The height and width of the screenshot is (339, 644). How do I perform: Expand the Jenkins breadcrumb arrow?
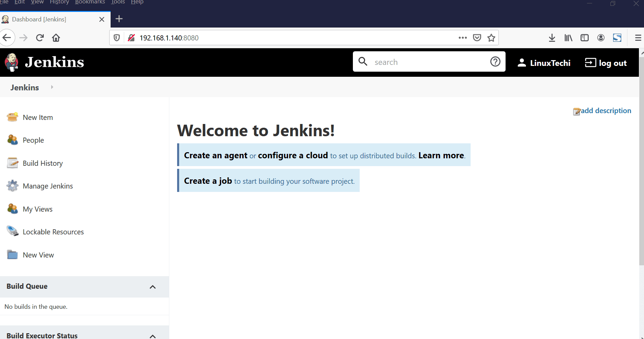(52, 87)
